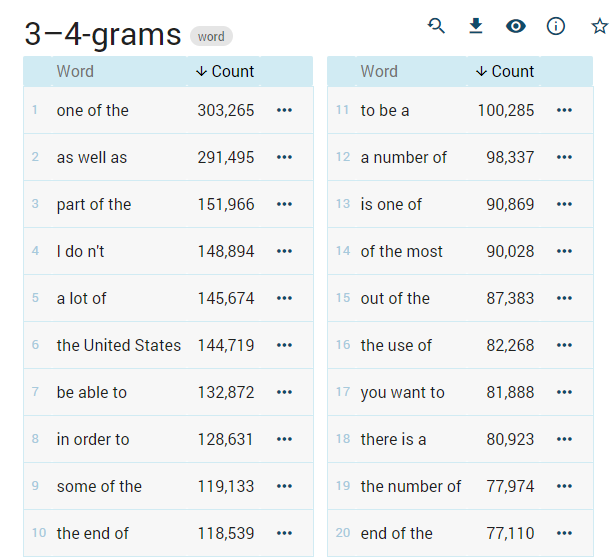This screenshot has height=559, width=615.
Task: Click the 'word' attribute badge
Action: coord(211,37)
